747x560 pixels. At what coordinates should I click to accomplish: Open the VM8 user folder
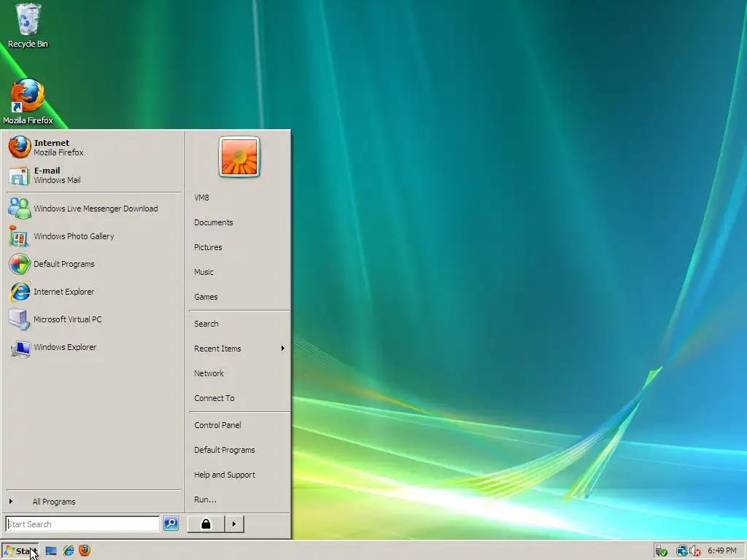(x=239, y=198)
